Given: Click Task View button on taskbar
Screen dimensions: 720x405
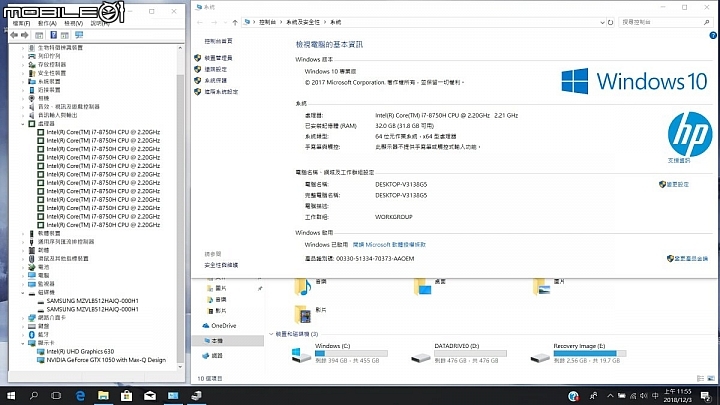Looking at the screenshot, I should click(56, 395).
